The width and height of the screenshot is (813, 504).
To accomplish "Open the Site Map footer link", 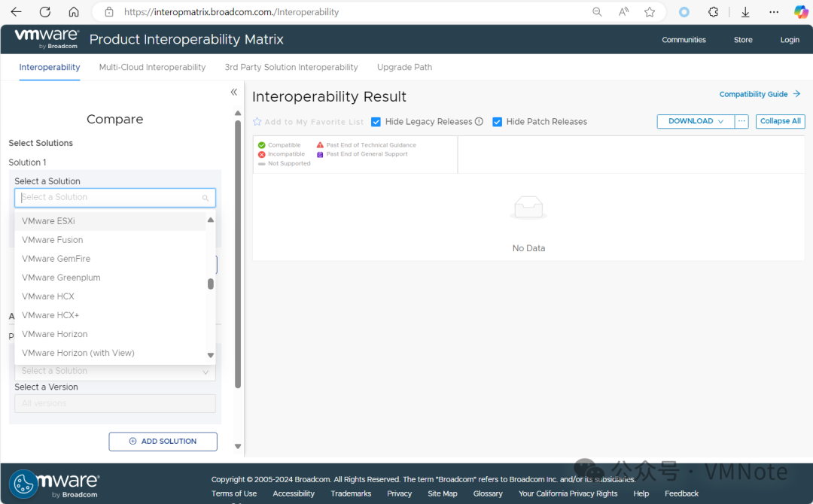I will click(443, 493).
